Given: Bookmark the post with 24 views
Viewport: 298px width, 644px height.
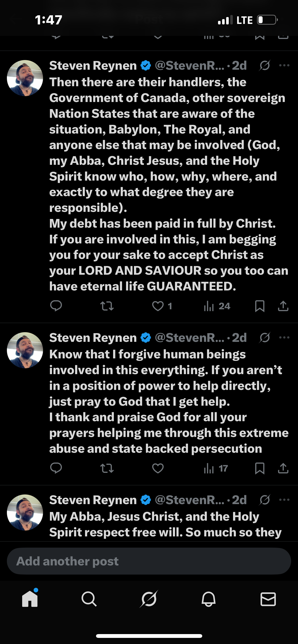Looking at the screenshot, I should click(x=260, y=306).
